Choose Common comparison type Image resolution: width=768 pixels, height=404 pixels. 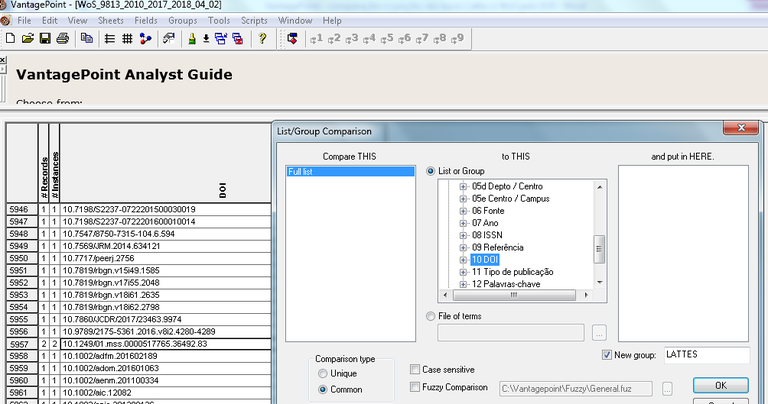[322, 390]
